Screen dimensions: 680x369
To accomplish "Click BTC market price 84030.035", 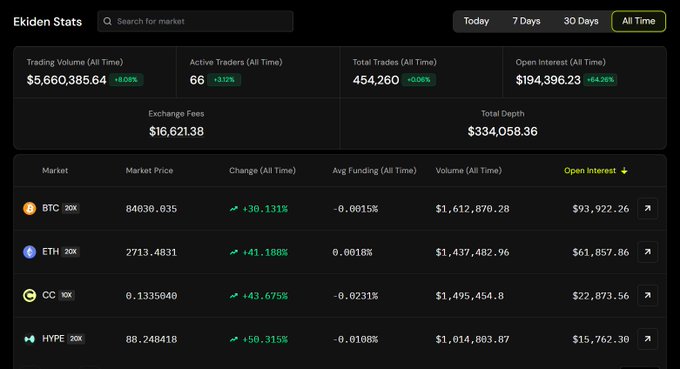I will (x=151, y=209).
